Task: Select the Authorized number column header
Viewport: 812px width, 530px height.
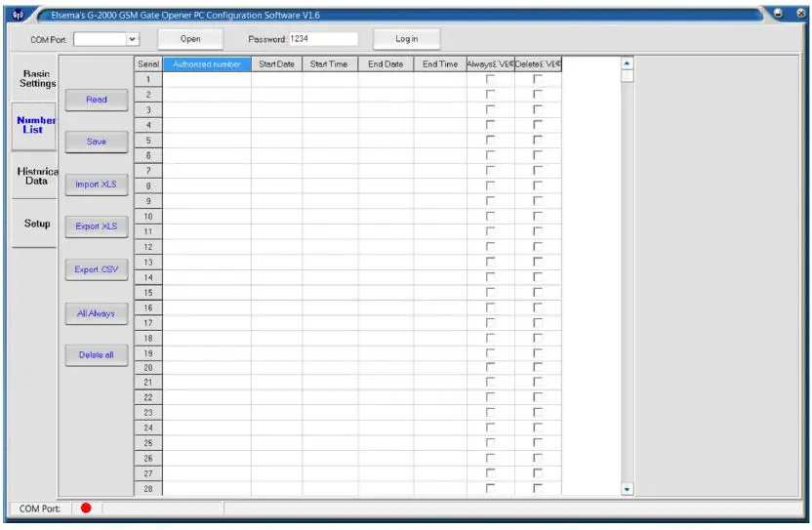Action: point(207,64)
